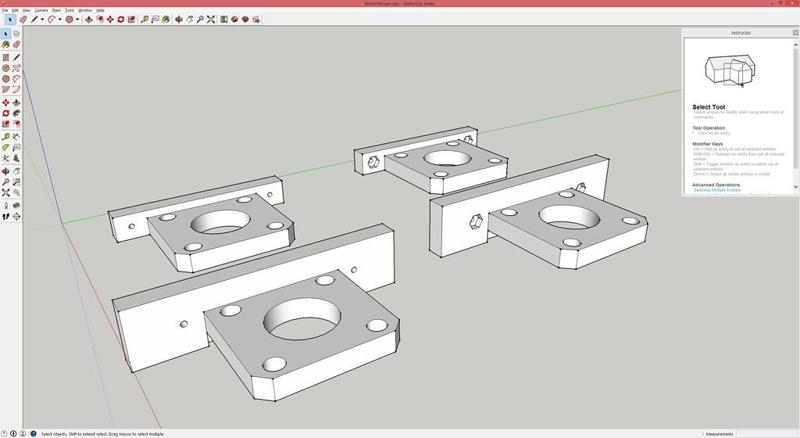Select the Dimension tool

(16, 137)
